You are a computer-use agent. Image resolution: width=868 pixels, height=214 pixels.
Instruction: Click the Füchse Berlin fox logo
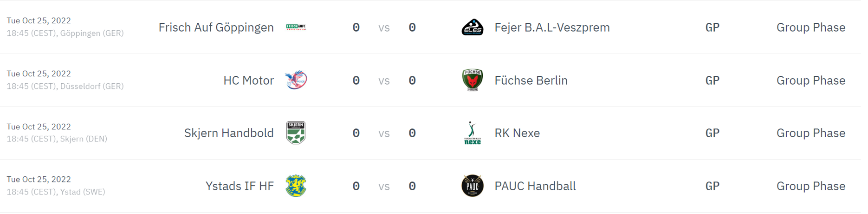pyautogui.click(x=473, y=80)
